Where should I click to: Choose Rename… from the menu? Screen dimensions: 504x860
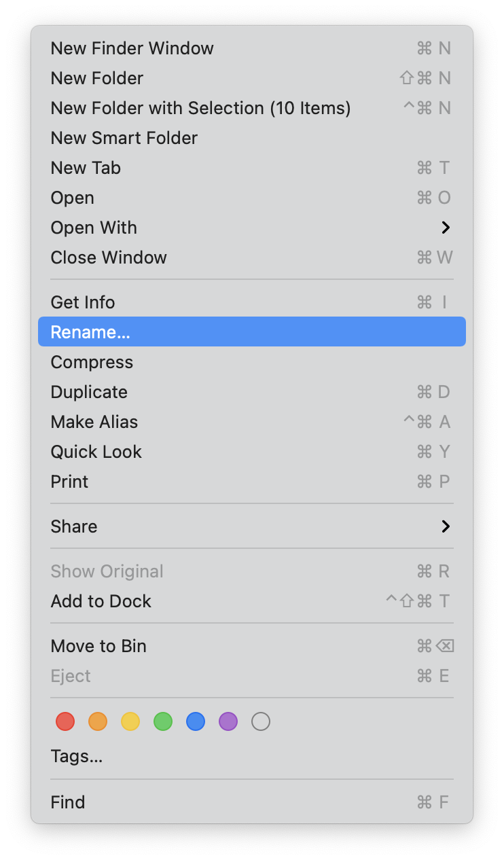[90, 332]
